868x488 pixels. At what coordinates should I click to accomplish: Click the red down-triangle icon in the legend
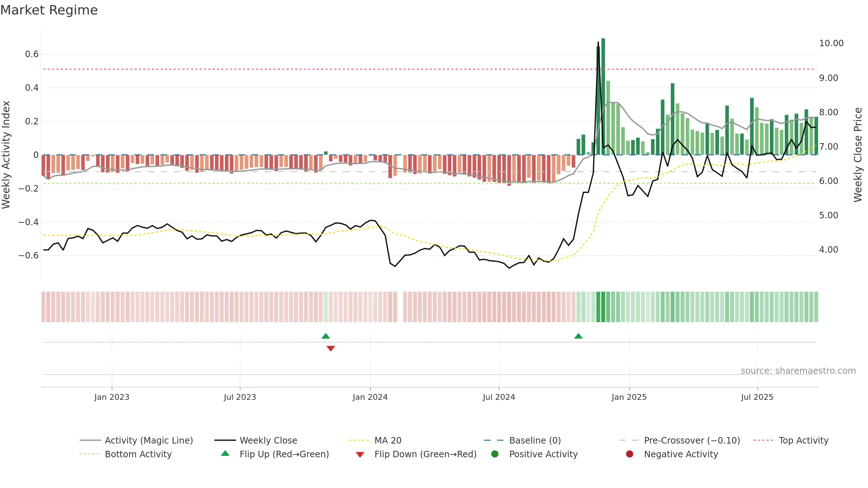[x=360, y=455]
